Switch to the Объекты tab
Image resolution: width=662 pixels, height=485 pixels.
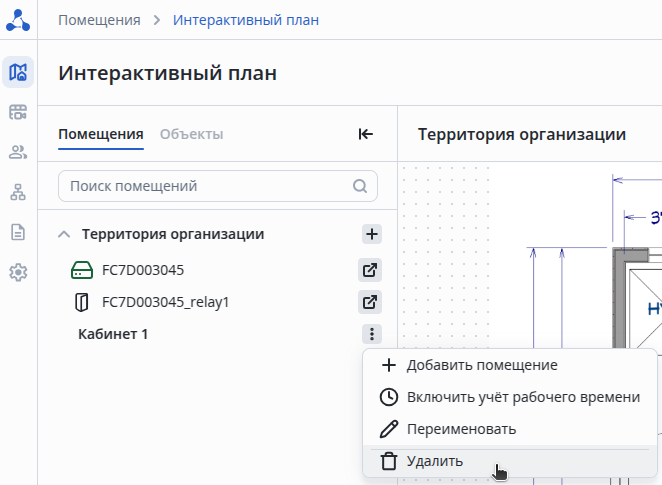point(191,134)
